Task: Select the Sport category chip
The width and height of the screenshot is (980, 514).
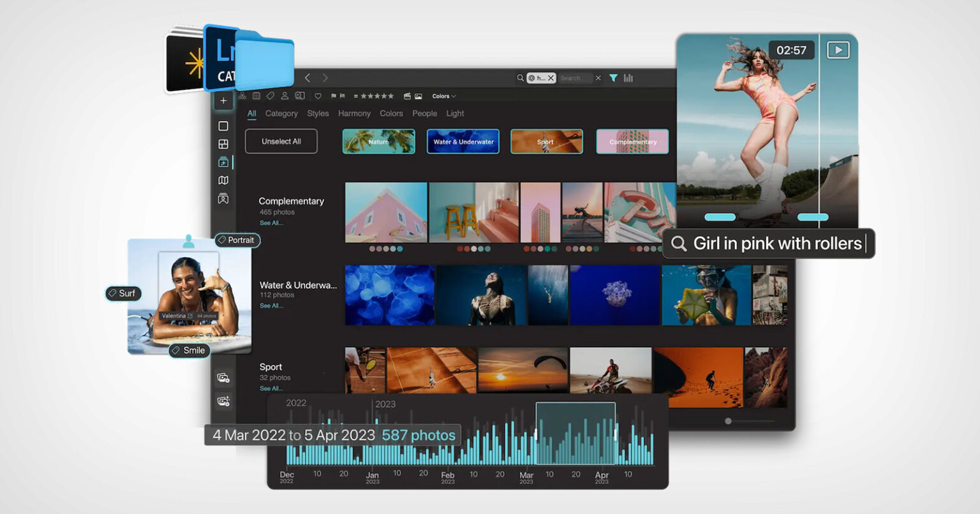Action: coord(547,142)
